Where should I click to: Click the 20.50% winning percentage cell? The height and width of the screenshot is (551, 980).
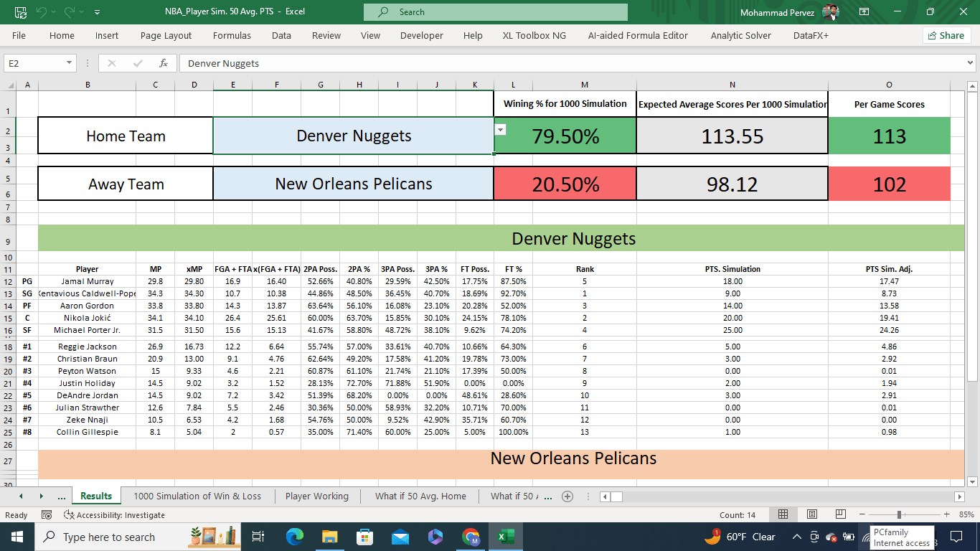[565, 184]
